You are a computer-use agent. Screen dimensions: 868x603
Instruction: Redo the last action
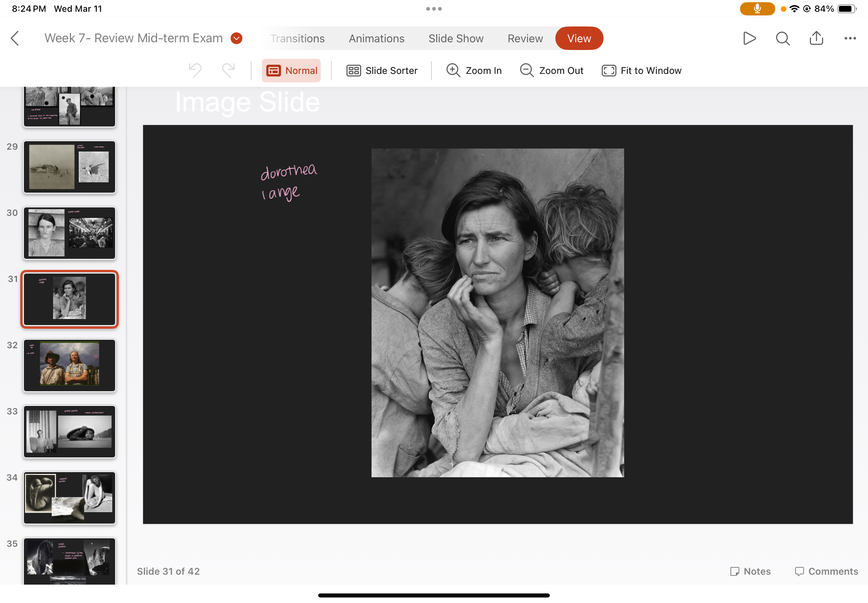pyautogui.click(x=228, y=70)
